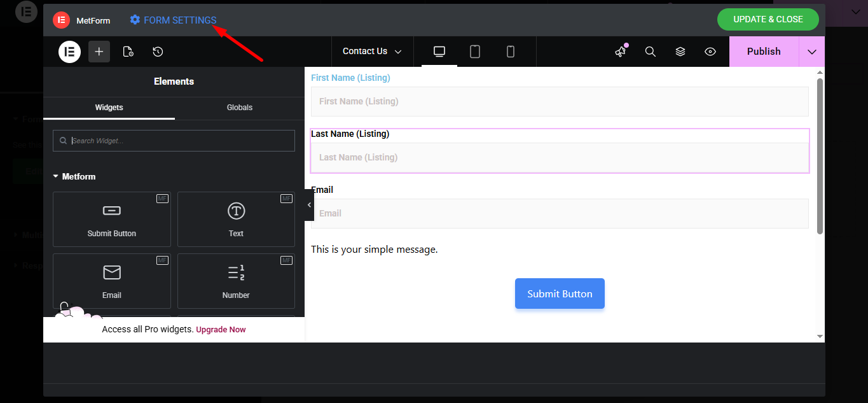
Task: Expand the Publish options arrow
Action: tap(811, 52)
